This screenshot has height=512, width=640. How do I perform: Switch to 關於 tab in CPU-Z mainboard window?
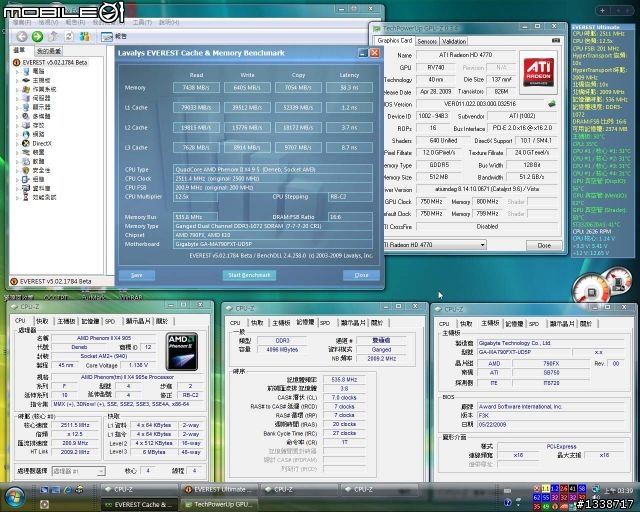click(586, 324)
